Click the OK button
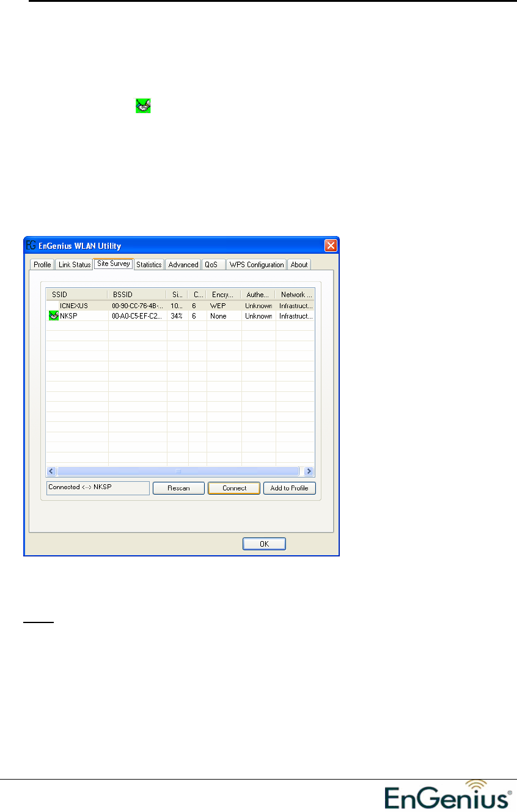The height and width of the screenshot is (812, 517). point(264,544)
